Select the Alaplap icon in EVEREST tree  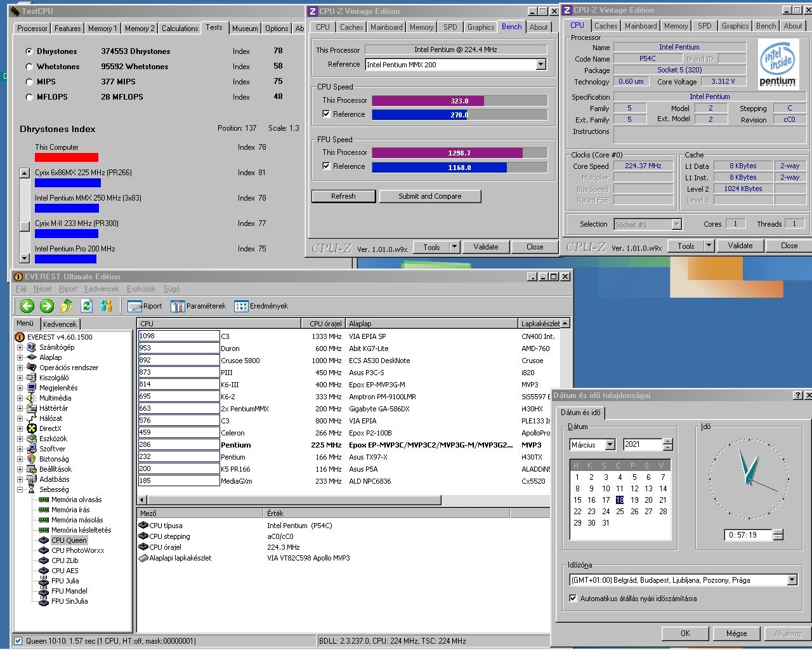32,357
